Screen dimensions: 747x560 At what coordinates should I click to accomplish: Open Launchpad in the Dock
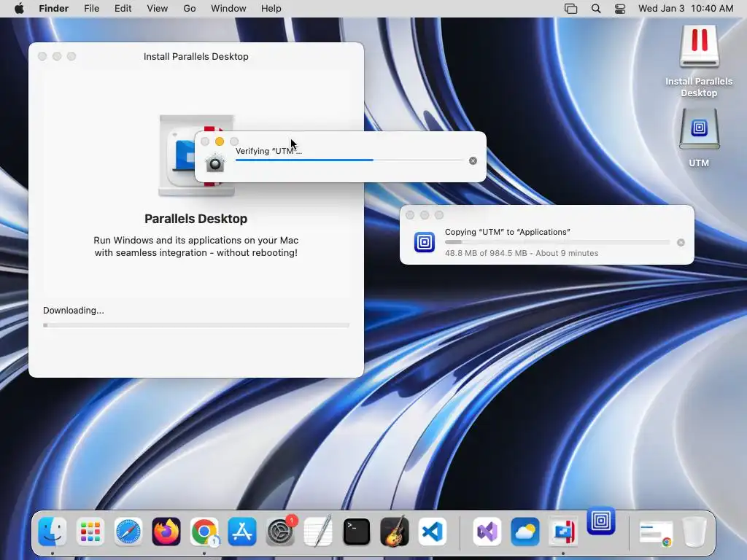[90, 532]
